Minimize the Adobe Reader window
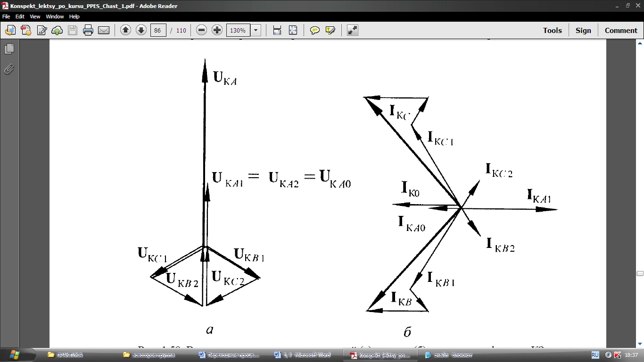 (617, 5)
